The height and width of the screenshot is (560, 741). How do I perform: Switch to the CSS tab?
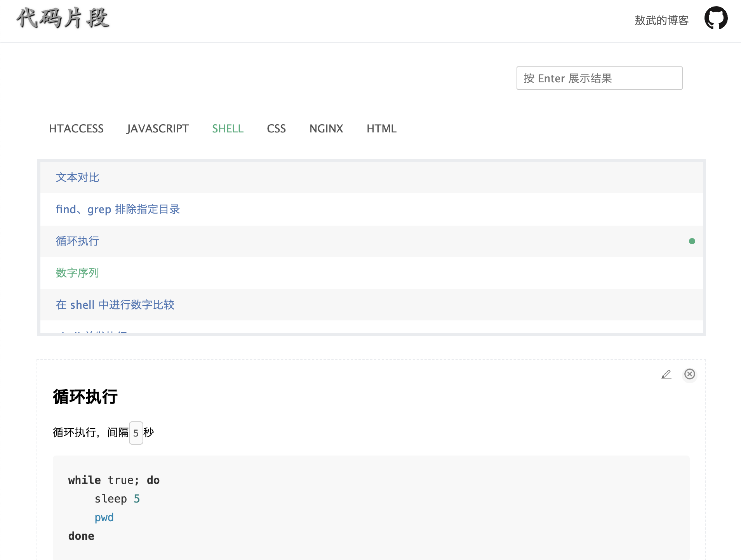click(276, 129)
